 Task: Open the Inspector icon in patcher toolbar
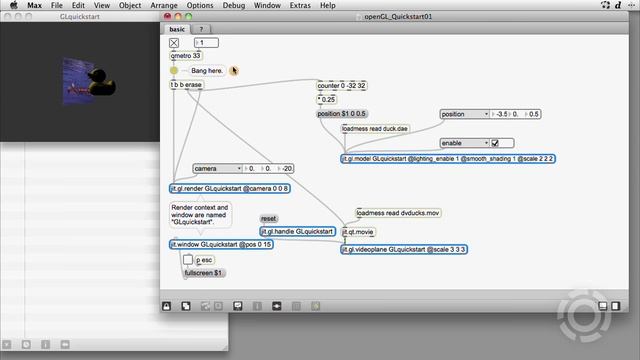click(x=257, y=306)
